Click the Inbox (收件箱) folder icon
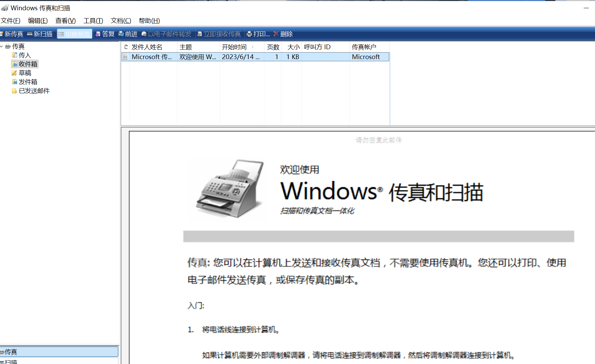Image resolution: width=595 pixels, height=364 pixels. click(x=14, y=64)
